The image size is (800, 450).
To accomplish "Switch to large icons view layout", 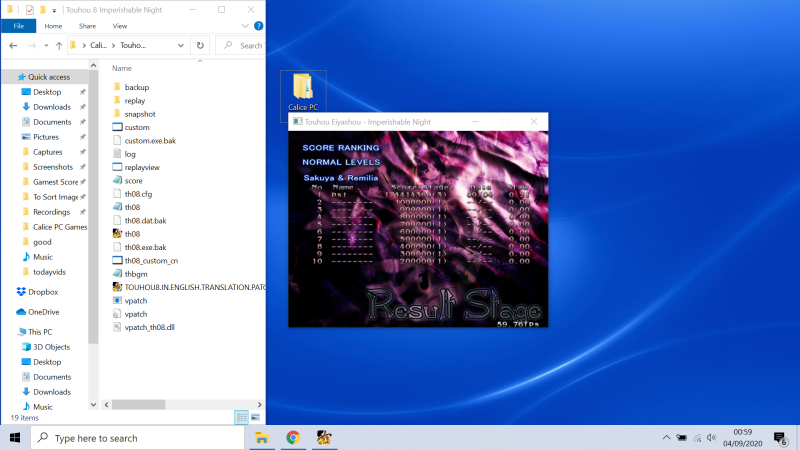I will [x=256, y=417].
